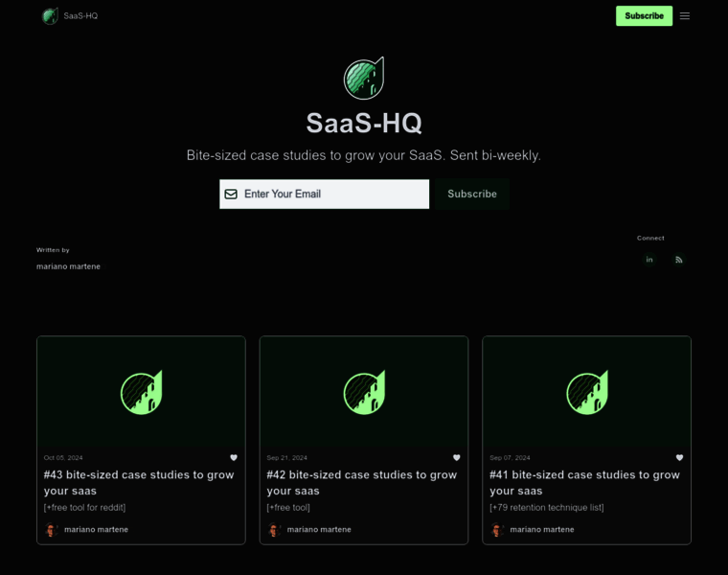The image size is (728, 575).
Task: Open the #42 bite-sized case studies title
Action: [x=362, y=483]
